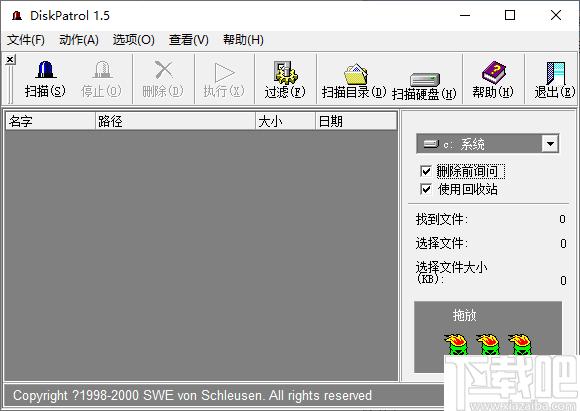
Task: Toggle the 删除前询问 checkbox
Action: [x=426, y=171]
